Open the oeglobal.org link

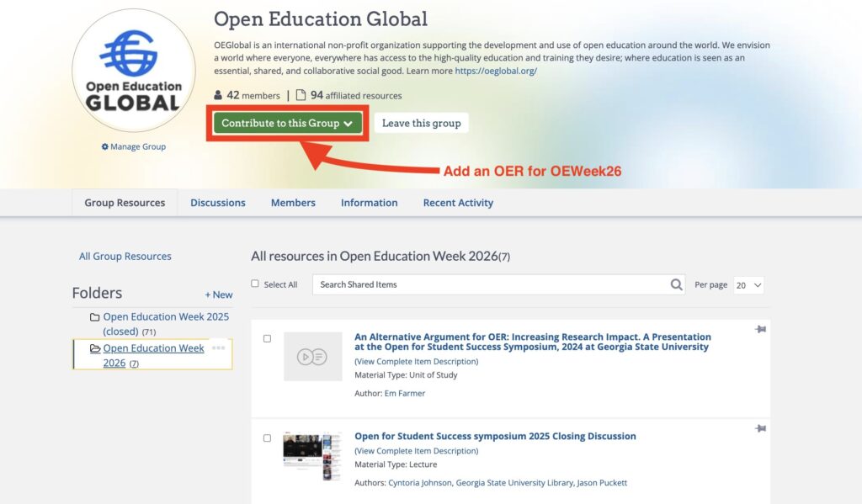[x=496, y=72]
